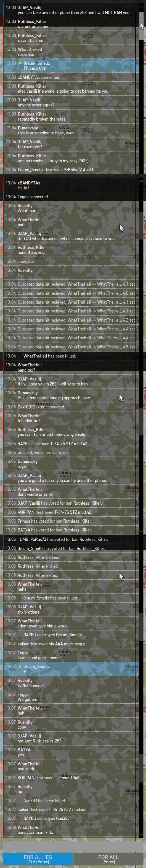Send message using FOR ALL button
The height and width of the screenshot is (868, 146).
tap(108, 859)
